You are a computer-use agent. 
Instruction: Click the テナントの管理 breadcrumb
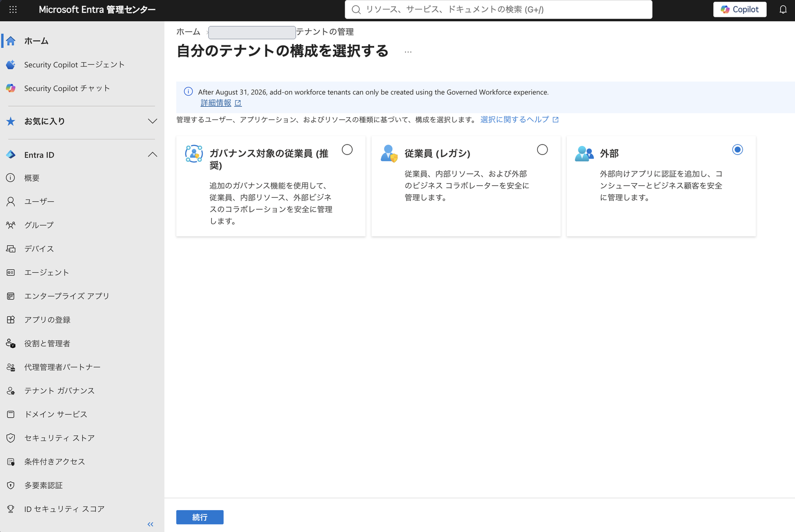click(x=325, y=32)
